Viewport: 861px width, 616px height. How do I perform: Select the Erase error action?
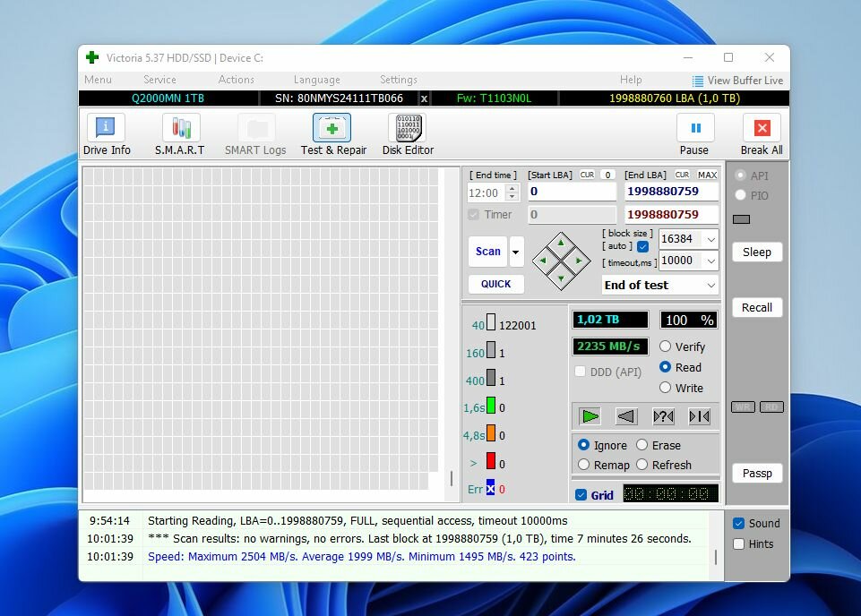(x=641, y=445)
